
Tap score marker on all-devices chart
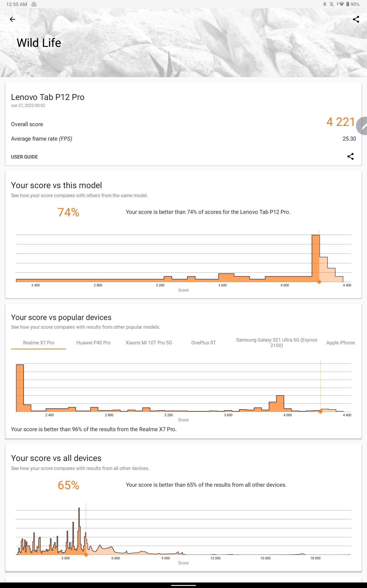click(x=86, y=555)
